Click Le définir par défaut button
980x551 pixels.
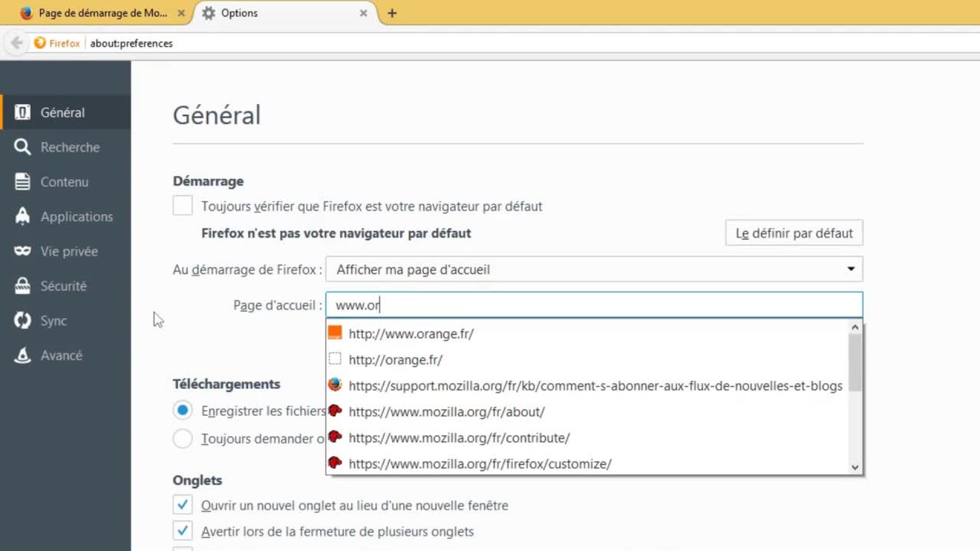(794, 233)
